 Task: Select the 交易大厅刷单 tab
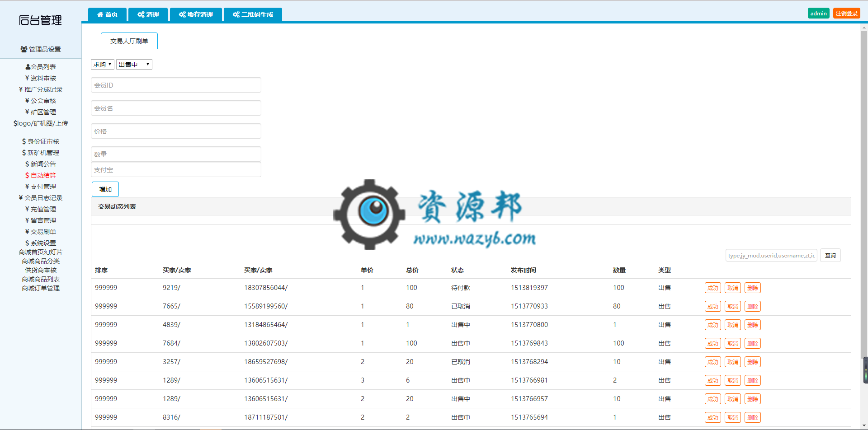coord(129,41)
